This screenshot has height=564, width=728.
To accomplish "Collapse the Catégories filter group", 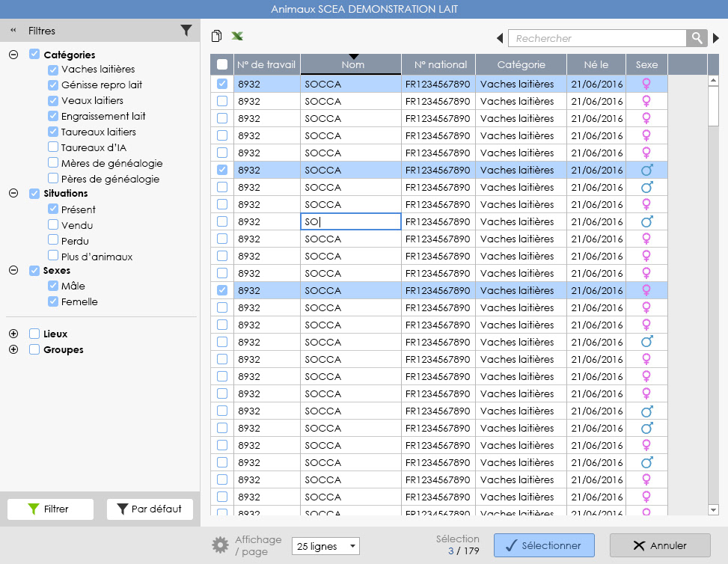I will (13, 55).
